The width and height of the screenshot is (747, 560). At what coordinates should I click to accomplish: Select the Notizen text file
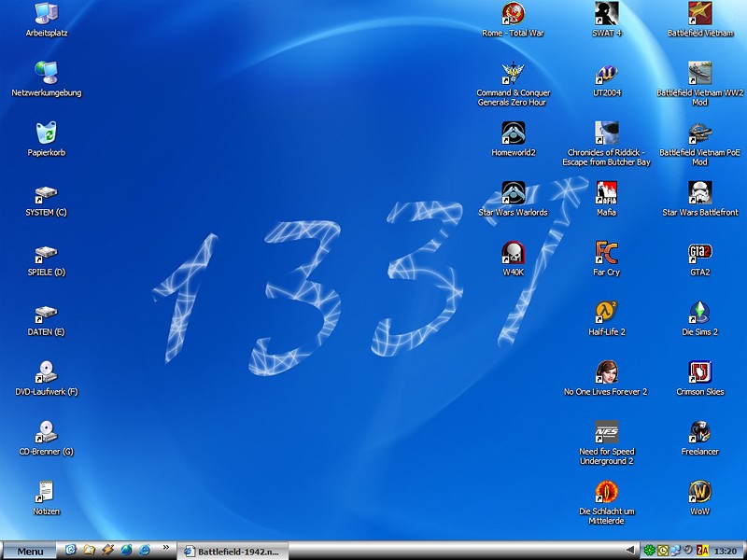[x=46, y=492]
